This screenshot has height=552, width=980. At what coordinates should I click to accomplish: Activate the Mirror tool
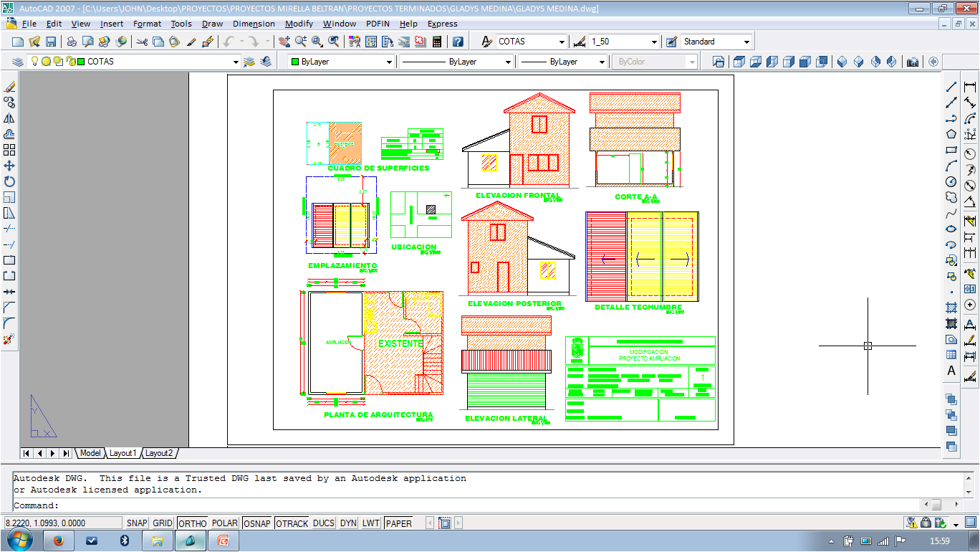pyautogui.click(x=9, y=118)
